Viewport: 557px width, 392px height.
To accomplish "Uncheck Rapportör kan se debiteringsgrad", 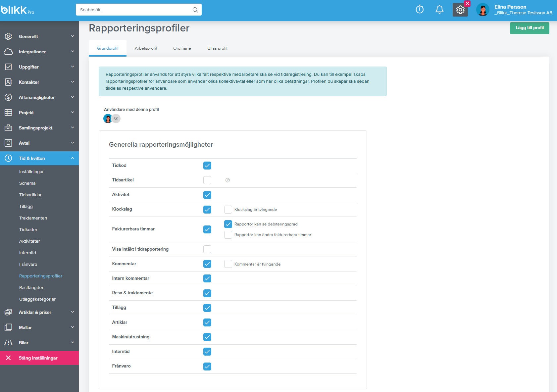I will (x=228, y=224).
